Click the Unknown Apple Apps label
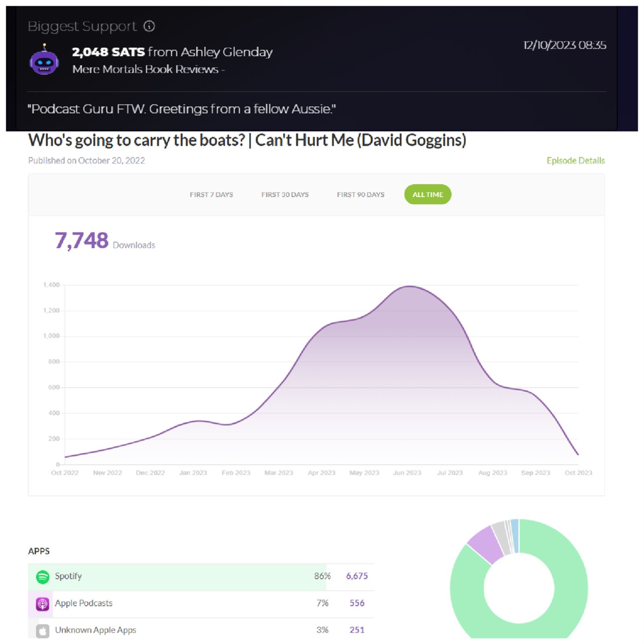 [x=95, y=630]
